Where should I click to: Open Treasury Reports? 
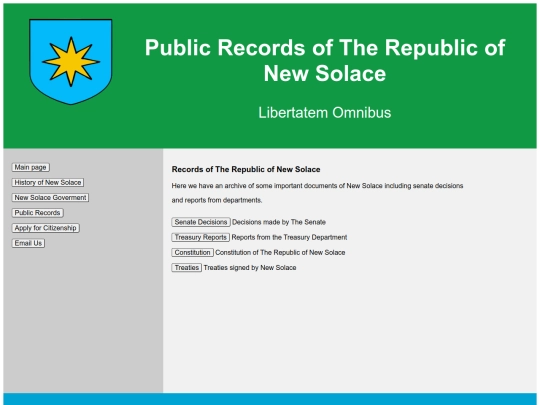pyautogui.click(x=200, y=237)
